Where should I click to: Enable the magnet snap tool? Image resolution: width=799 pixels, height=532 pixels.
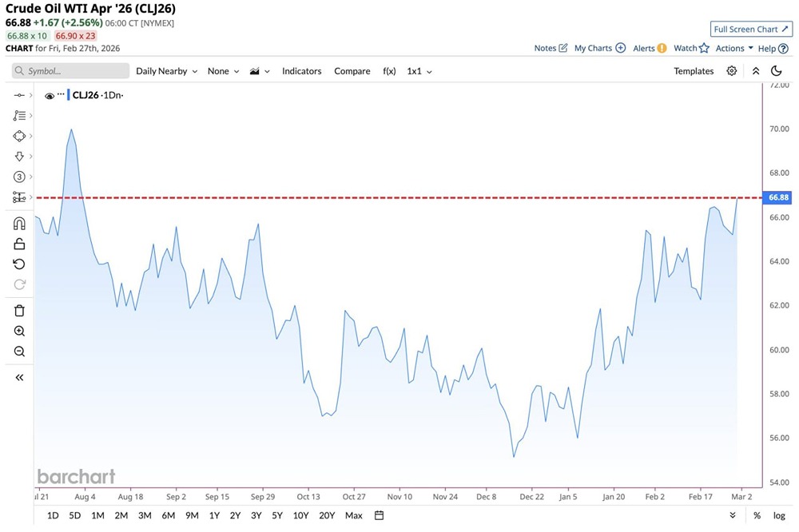tap(19, 224)
